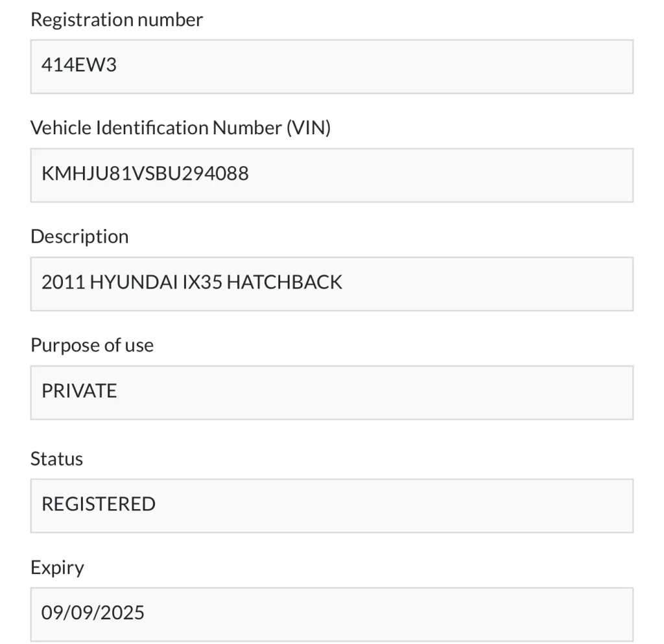Click the 09/09/2025 expiry date text
664x644 pixels.
point(93,613)
